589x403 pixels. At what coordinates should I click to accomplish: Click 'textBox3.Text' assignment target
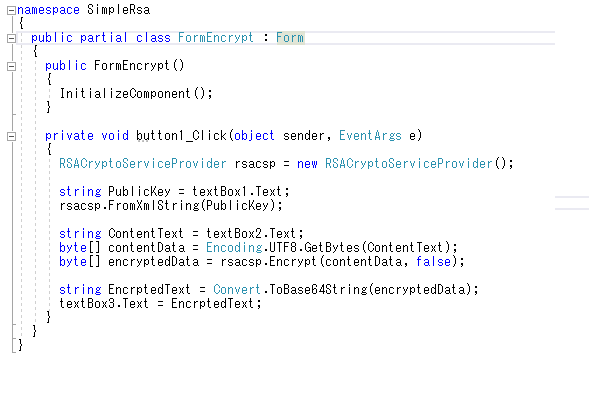coord(104,303)
